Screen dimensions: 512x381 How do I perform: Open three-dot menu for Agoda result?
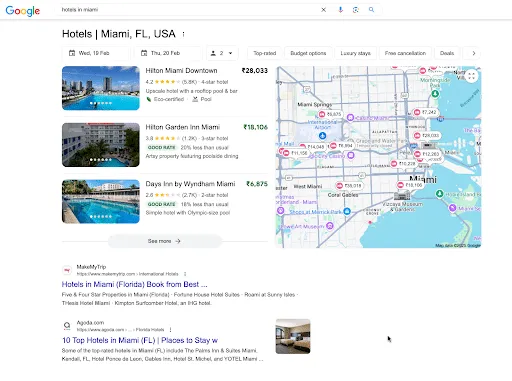[170, 330]
